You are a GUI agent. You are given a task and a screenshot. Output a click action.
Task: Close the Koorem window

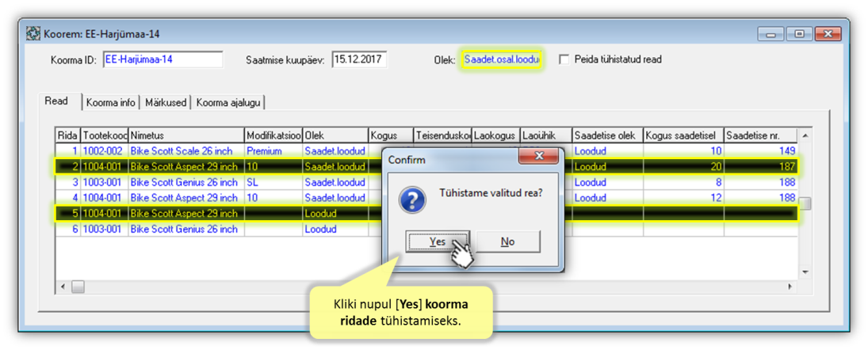828,34
